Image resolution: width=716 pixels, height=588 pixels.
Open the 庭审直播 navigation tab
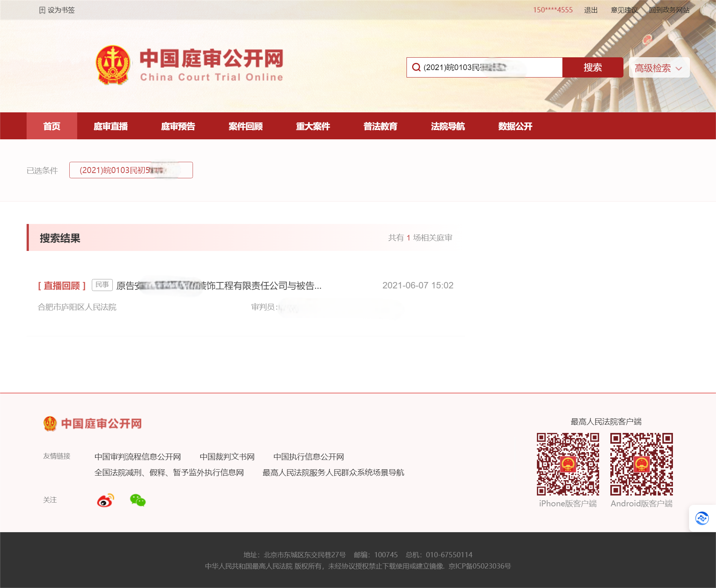click(x=111, y=126)
